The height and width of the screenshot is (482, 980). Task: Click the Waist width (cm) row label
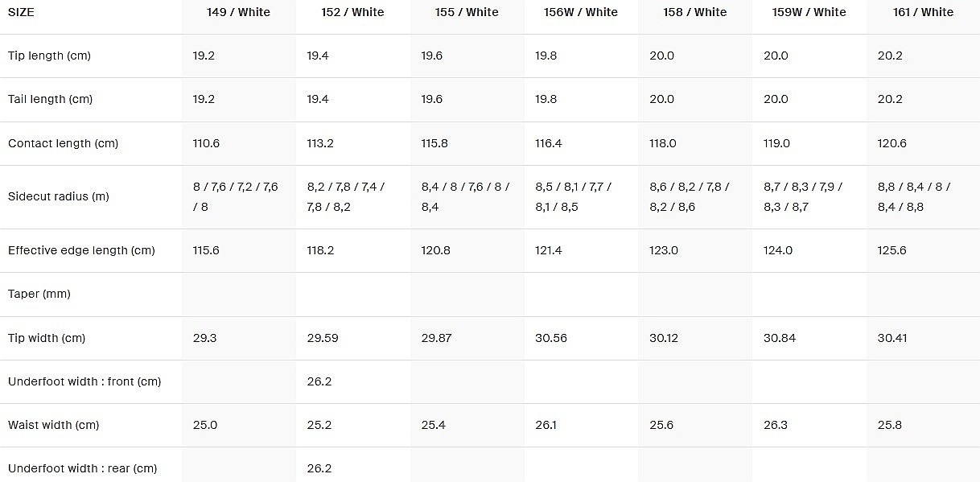pyautogui.click(x=53, y=425)
